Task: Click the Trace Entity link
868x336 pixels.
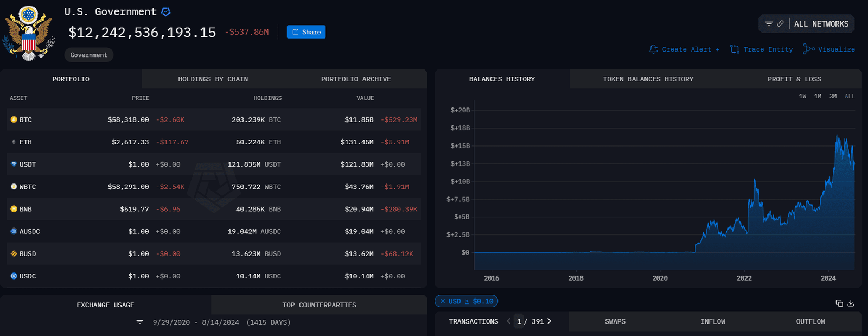Action: (762, 49)
